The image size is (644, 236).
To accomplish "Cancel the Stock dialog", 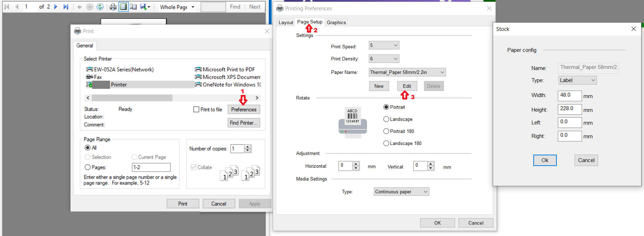I will click(x=586, y=160).
